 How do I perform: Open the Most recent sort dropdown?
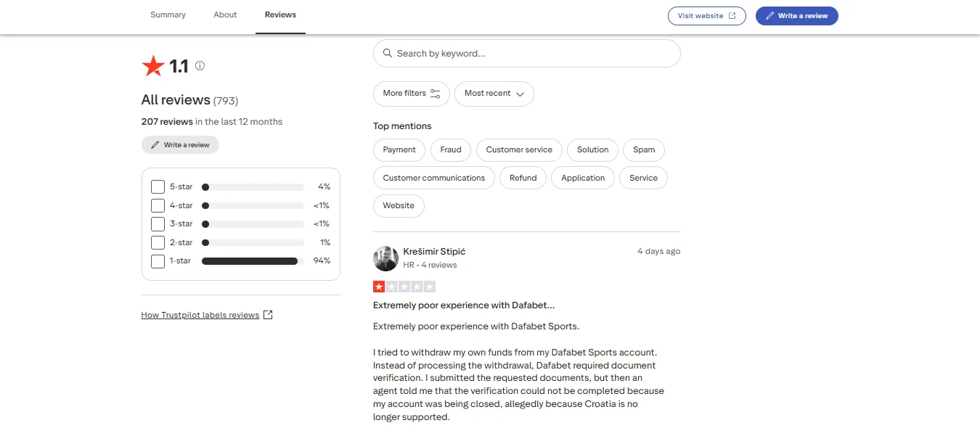(494, 94)
